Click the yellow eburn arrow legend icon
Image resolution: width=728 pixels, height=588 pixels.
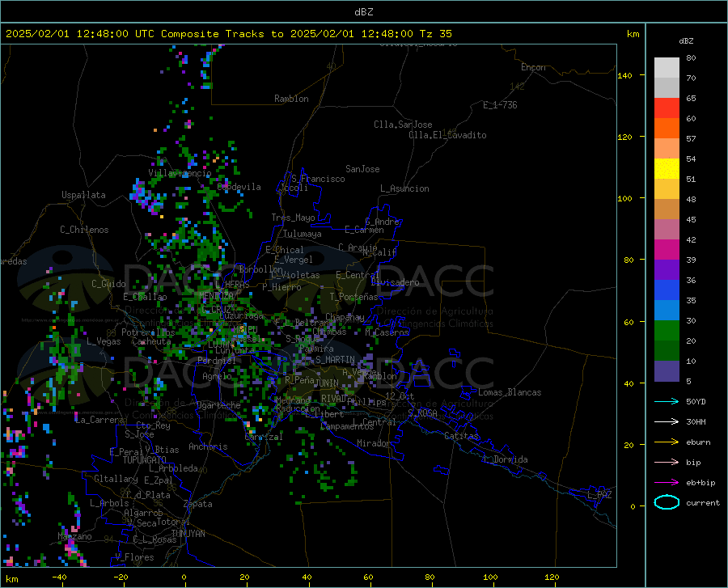point(667,442)
